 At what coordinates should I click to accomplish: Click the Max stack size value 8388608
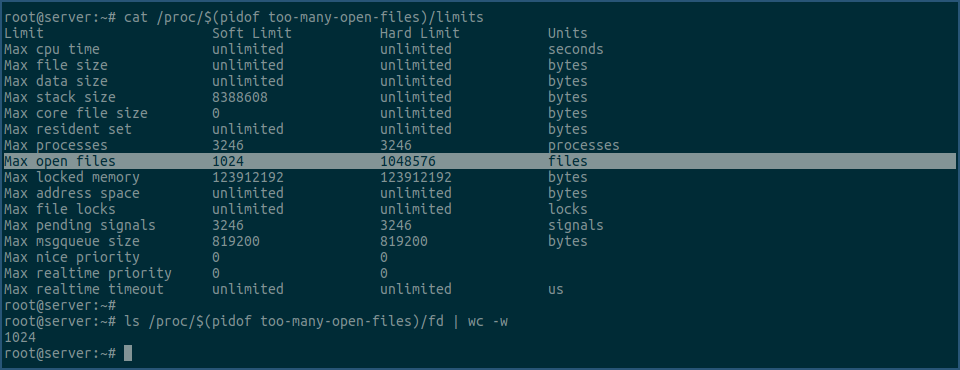(x=239, y=97)
